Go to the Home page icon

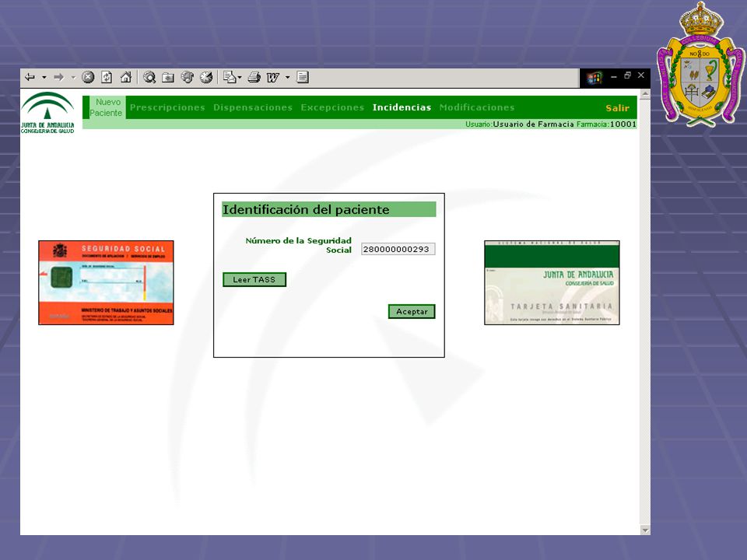pyautogui.click(x=126, y=77)
